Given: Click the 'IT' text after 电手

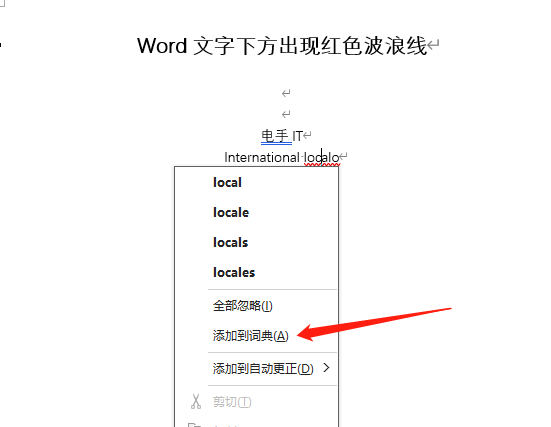Looking at the screenshot, I should click(x=298, y=136).
